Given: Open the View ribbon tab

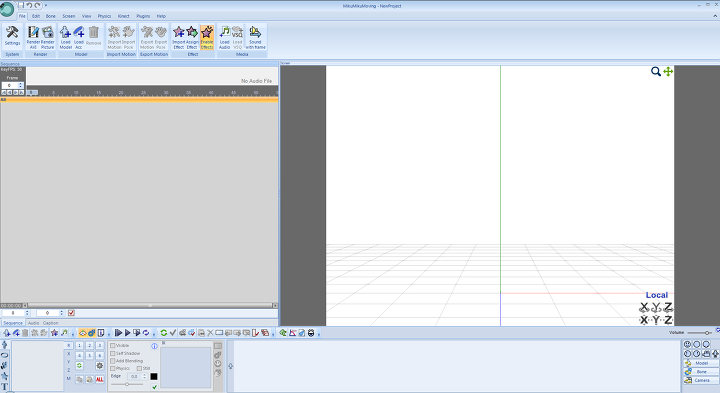Looking at the screenshot, I should coord(86,16).
